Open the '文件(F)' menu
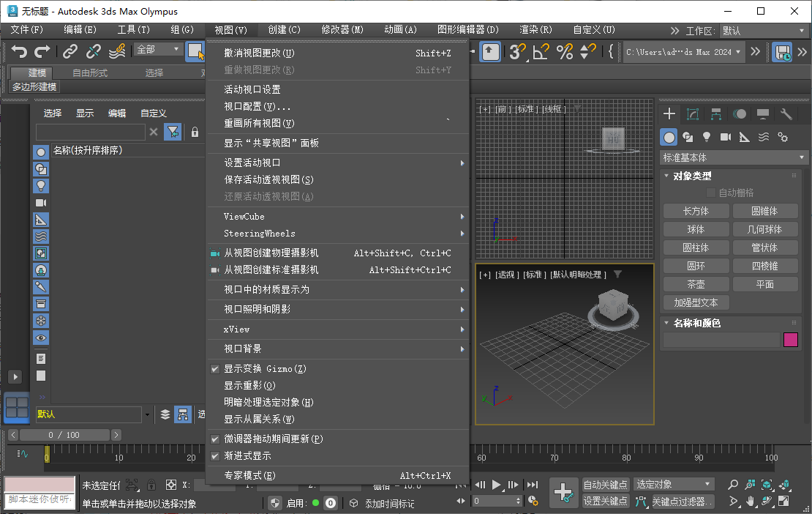Image resolution: width=812 pixels, height=514 pixels. point(27,29)
